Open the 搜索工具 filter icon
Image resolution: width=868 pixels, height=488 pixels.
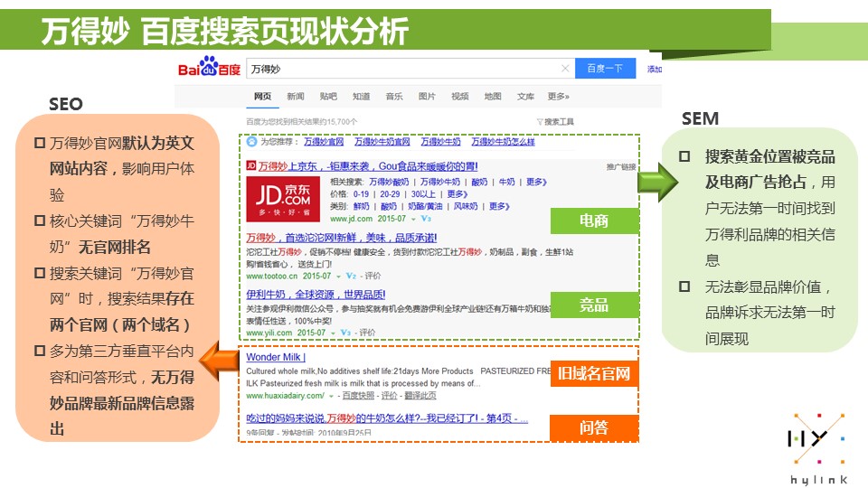coord(541,122)
